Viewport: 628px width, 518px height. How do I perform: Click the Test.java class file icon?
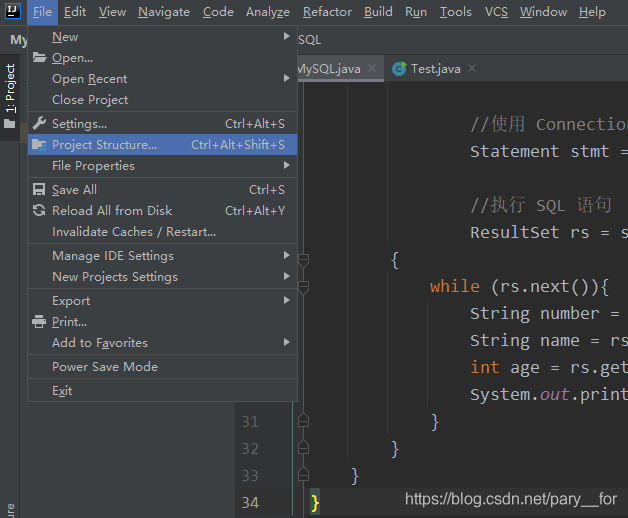399,69
